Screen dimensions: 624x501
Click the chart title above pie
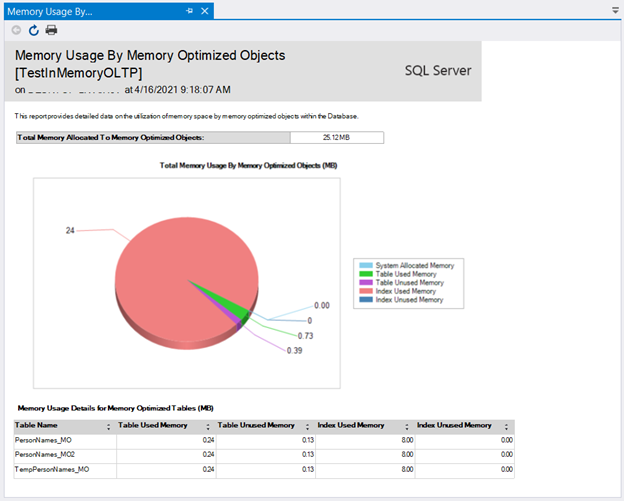click(x=248, y=166)
